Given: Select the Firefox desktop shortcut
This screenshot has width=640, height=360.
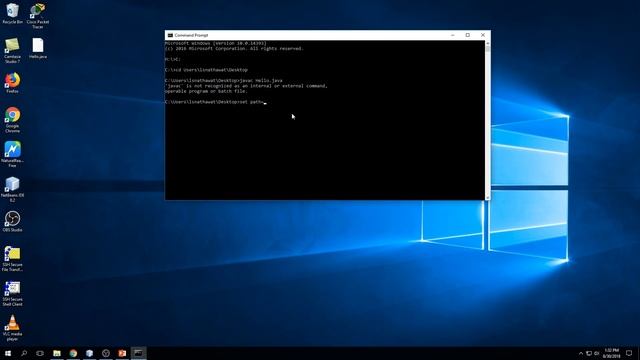Looking at the screenshot, I should coord(12,83).
